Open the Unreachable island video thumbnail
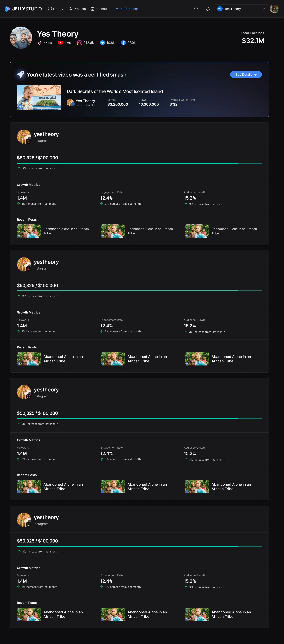The width and height of the screenshot is (284, 644). tap(39, 98)
